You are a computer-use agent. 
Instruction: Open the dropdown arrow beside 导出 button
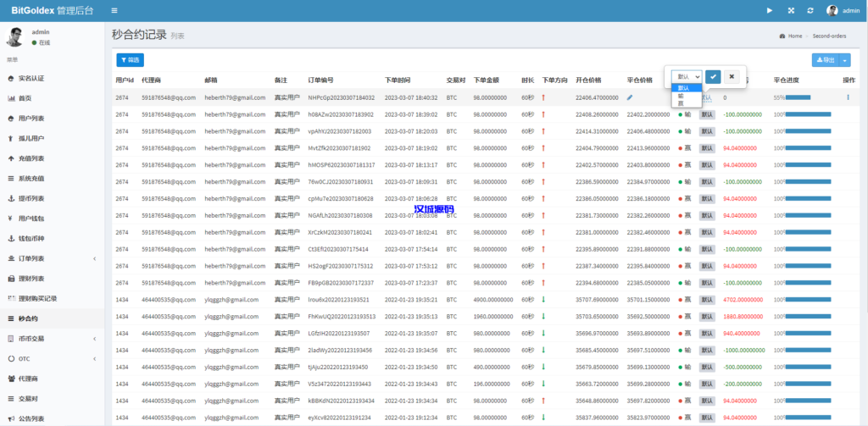click(845, 60)
